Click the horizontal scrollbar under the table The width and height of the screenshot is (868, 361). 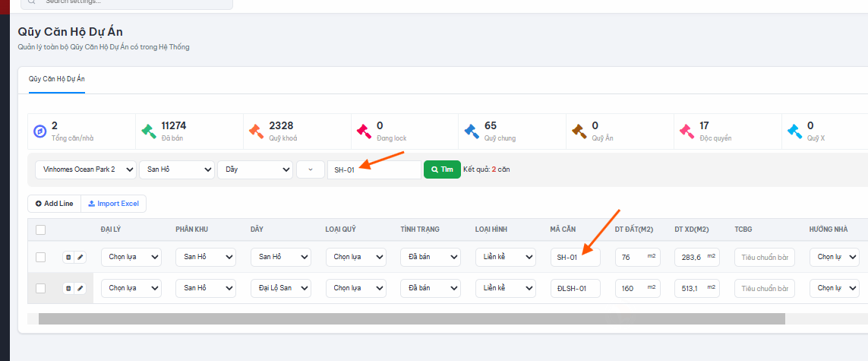[x=412, y=319]
